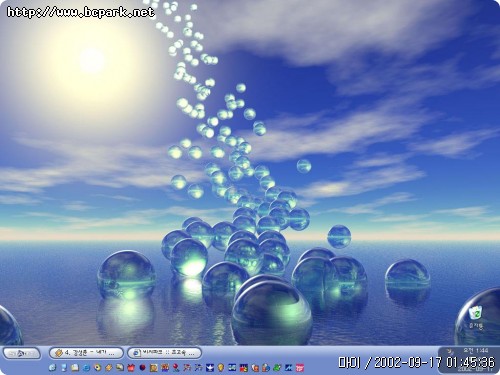500x375 pixels.
Task: Open the blue icon with white M in quick launch
Action: point(288,368)
